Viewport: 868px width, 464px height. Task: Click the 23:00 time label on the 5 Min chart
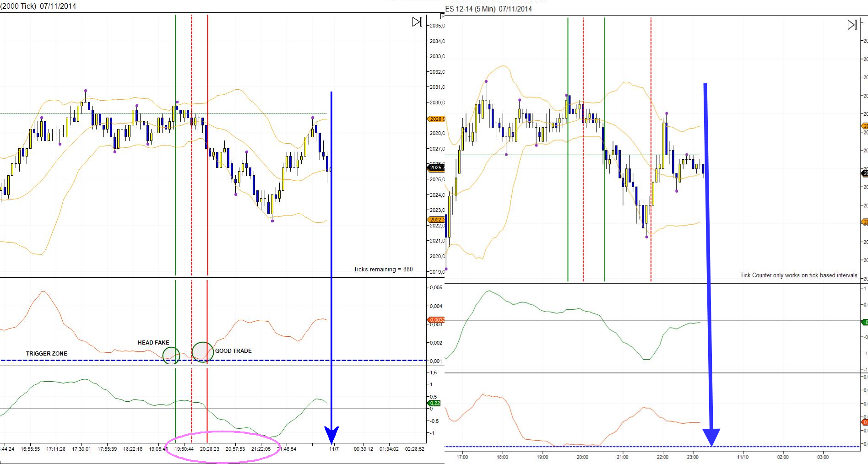point(693,457)
